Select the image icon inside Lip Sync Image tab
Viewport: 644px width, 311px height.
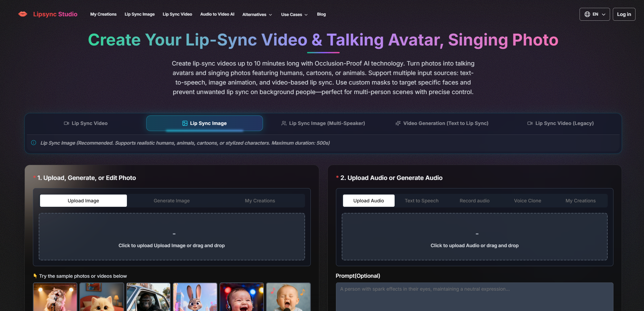pyautogui.click(x=185, y=123)
